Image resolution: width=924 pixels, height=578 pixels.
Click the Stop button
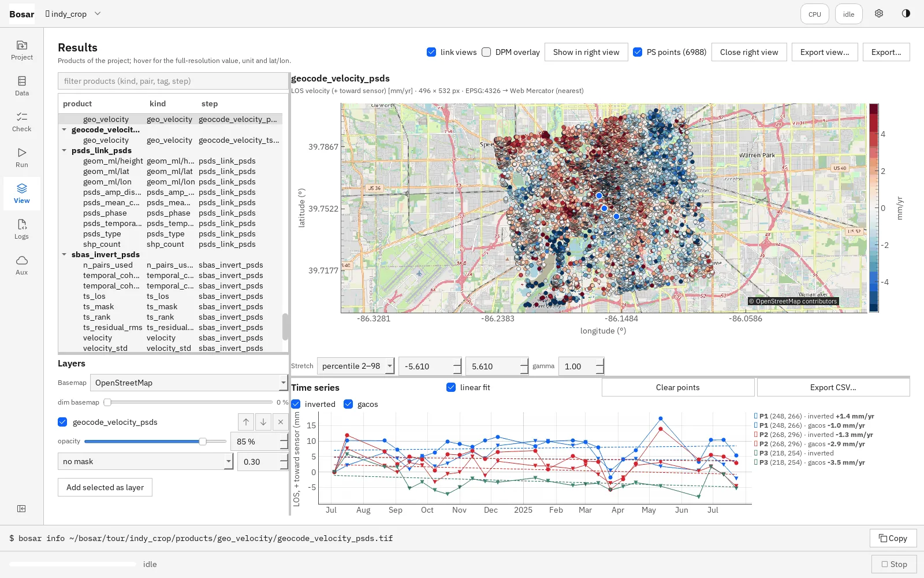894,564
